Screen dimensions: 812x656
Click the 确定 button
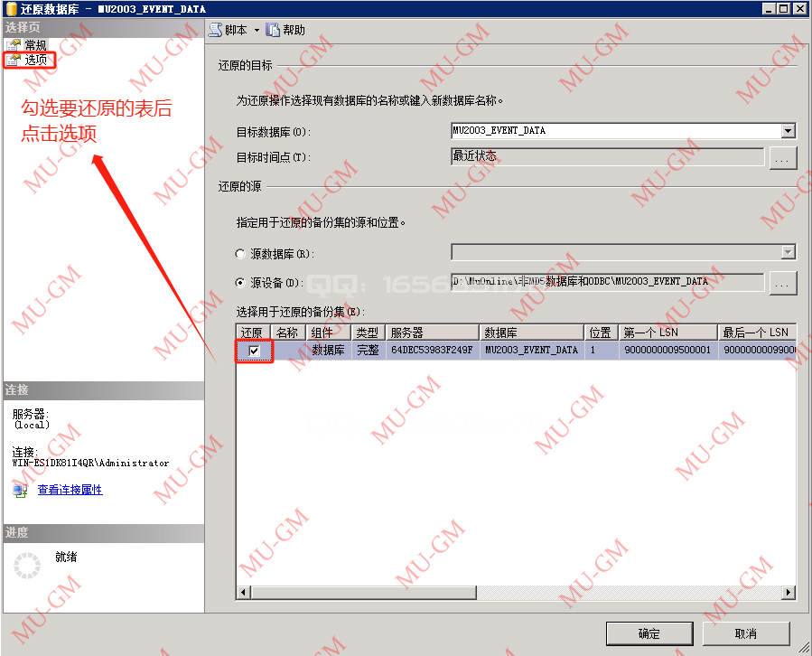(649, 633)
